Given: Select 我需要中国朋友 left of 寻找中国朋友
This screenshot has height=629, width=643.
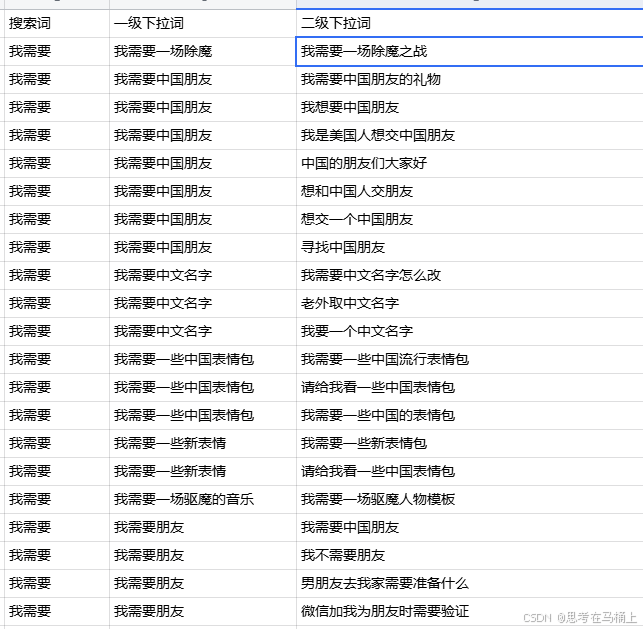Looking at the screenshot, I should 203,247.
